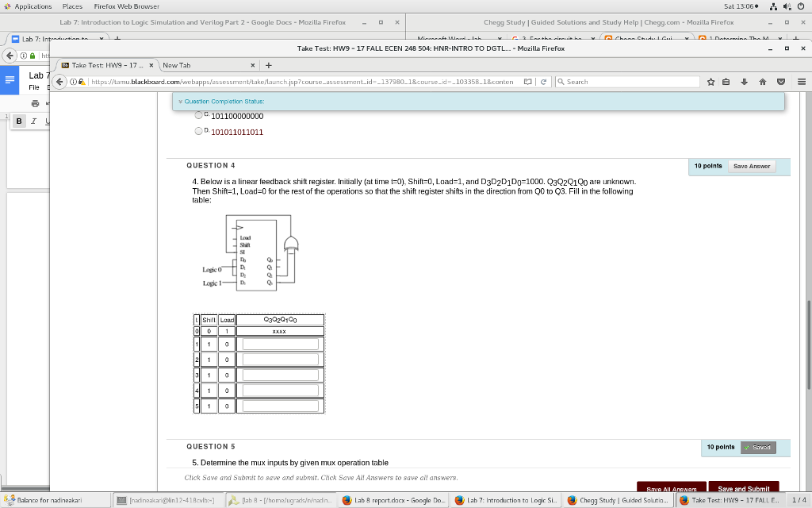The image size is (812, 508).
Task: Click Save Answer for Question 4
Action: (x=752, y=166)
